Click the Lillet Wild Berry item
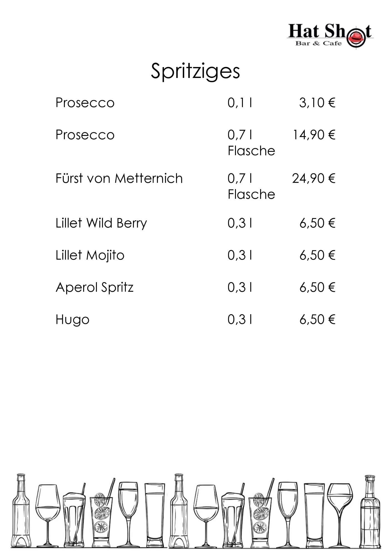 click(101, 223)
